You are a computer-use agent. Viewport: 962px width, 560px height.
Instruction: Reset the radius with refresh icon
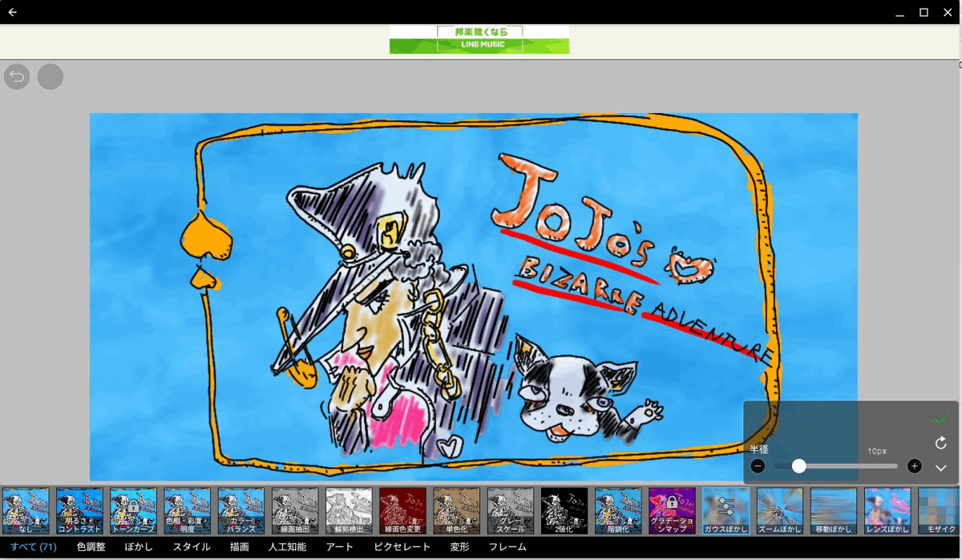(x=941, y=443)
